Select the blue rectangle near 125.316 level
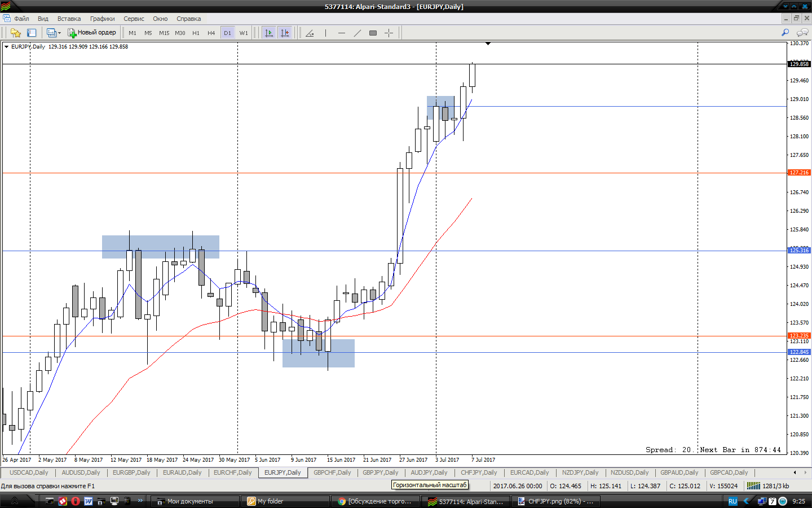The image size is (812, 508). point(161,247)
